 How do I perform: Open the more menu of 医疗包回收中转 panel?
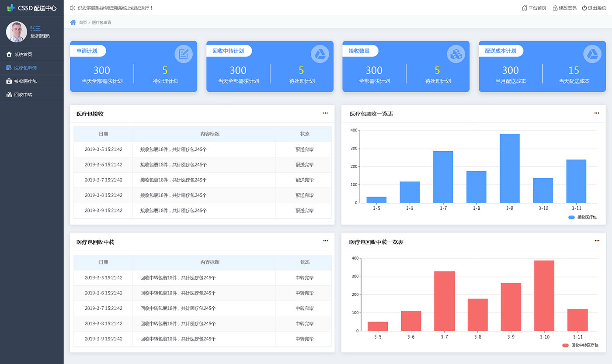click(325, 241)
